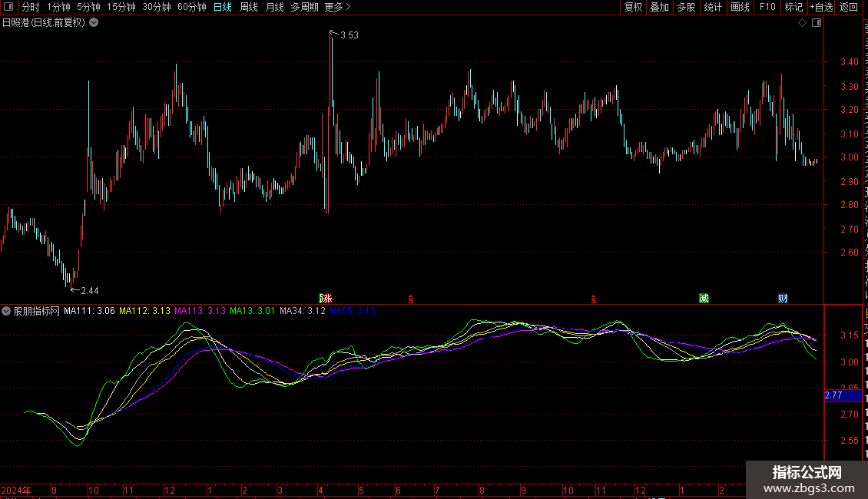
Task: Click the blue 财 event marker
Action: point(783,299)
